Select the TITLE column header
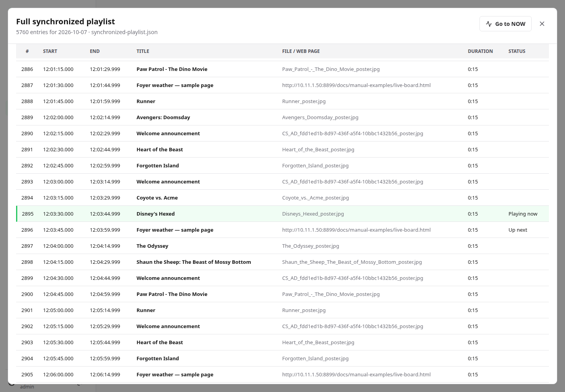 click(x=143, y=51)
